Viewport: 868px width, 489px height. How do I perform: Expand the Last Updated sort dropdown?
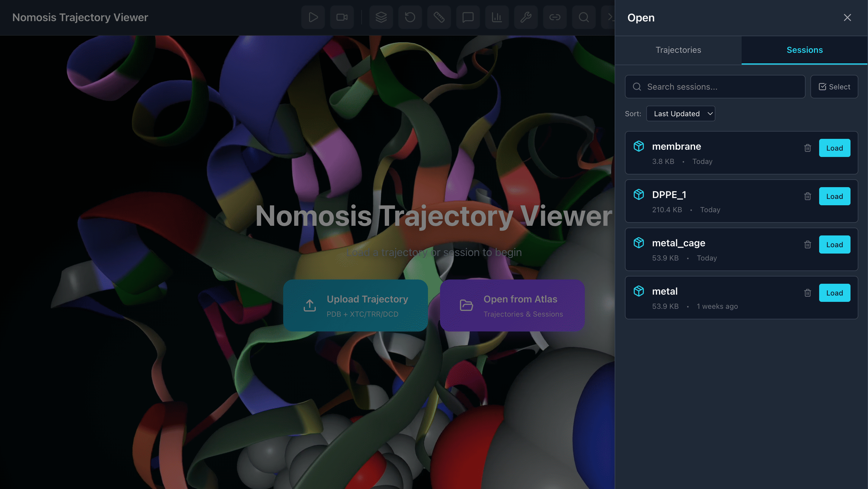[681, 114]
